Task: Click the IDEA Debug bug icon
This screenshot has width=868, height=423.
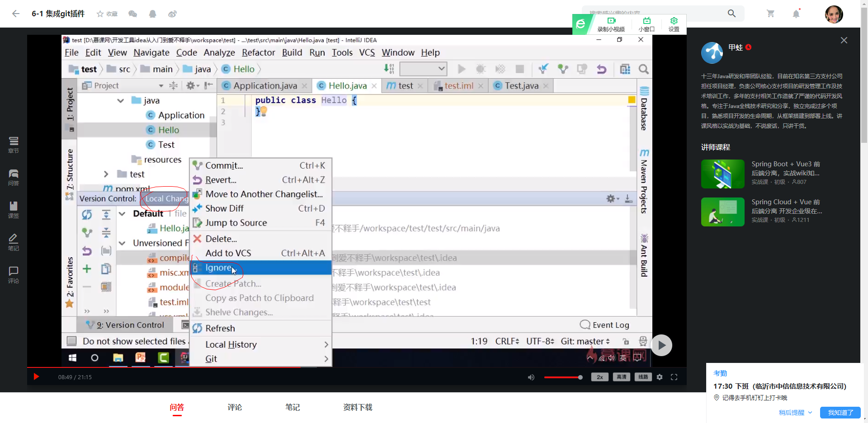Action: click(x=481, y=69)
